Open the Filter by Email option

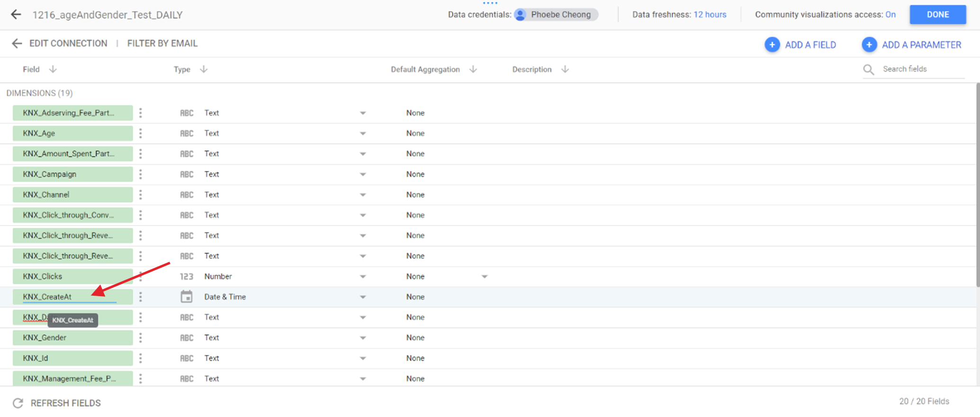coord(162,44)
